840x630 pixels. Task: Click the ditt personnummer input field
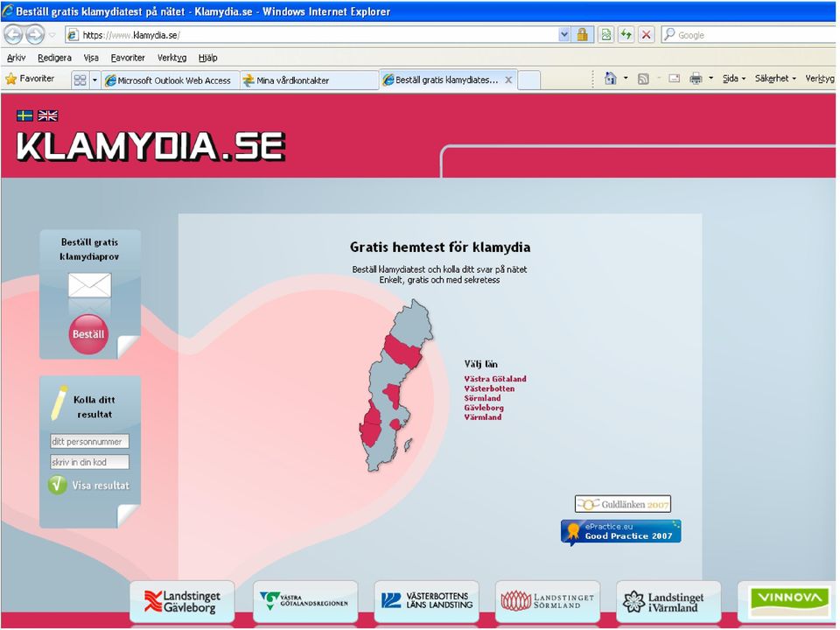click(89, 441)
